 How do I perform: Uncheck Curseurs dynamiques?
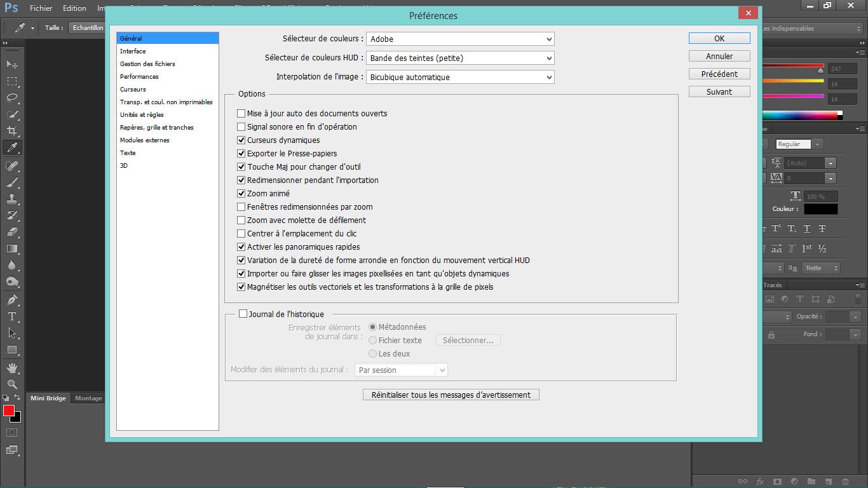241,140
